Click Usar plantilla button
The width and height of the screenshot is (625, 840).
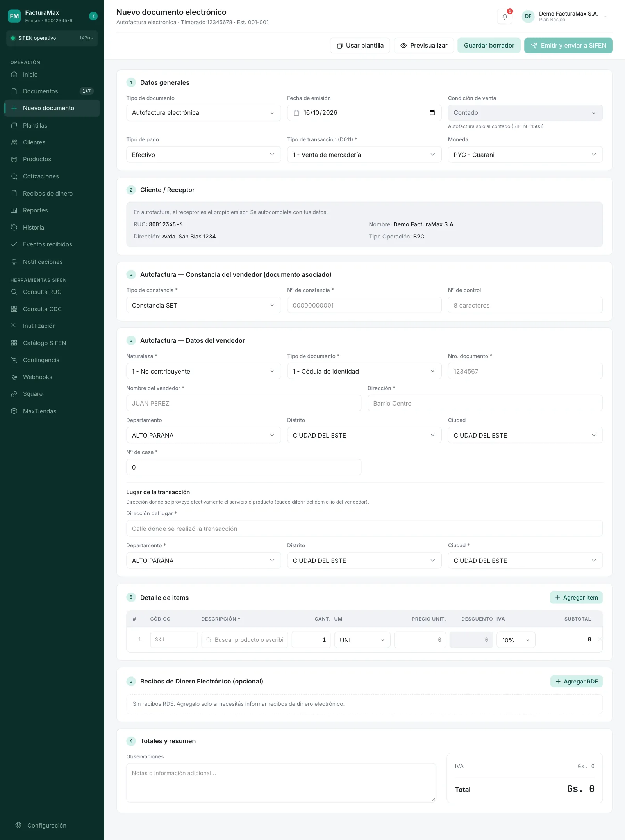360,46
